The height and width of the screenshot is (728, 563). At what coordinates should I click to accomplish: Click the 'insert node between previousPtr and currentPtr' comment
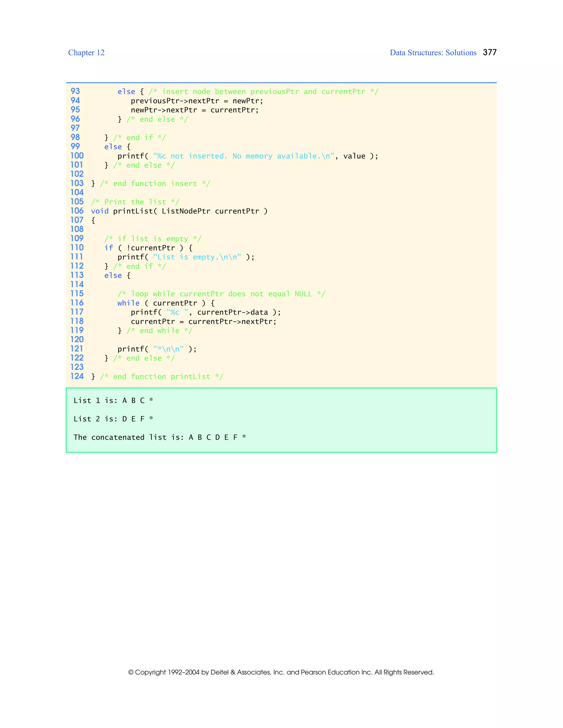tap(263, 92)
